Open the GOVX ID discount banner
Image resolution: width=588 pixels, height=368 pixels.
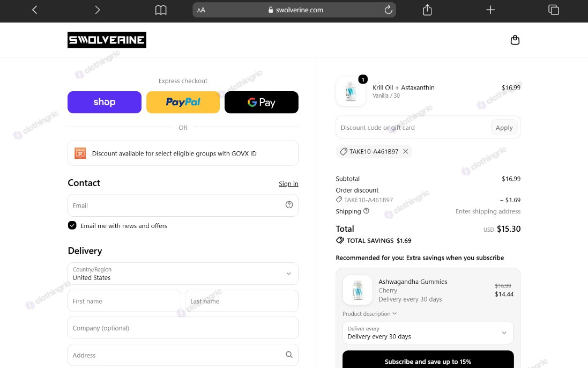coord(183,153)
